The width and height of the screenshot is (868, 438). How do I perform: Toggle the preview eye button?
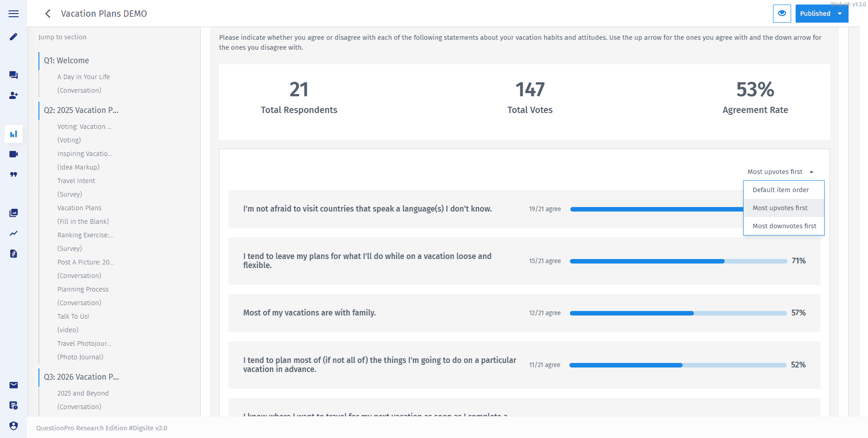tap(782, 14)
